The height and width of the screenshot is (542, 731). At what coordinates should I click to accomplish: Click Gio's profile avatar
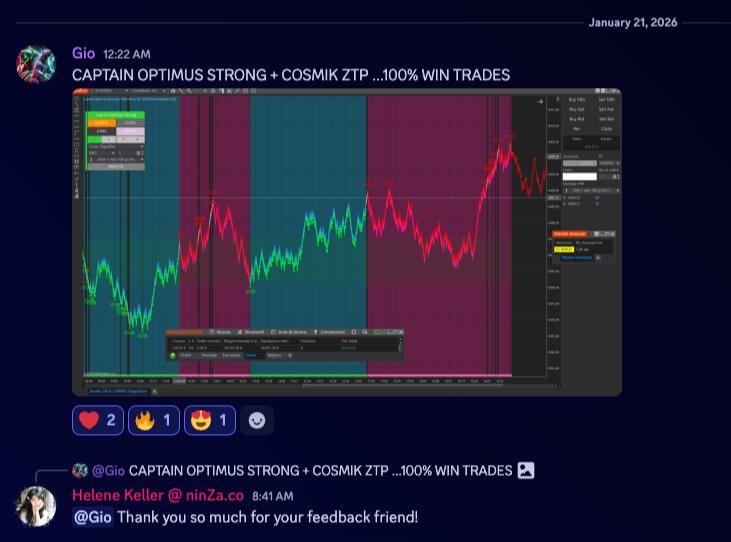(36, 64)
